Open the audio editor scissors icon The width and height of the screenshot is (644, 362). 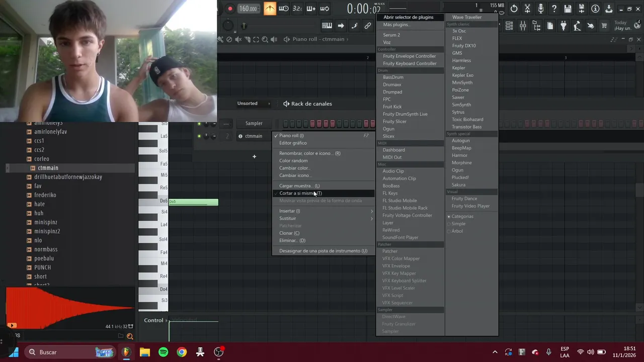[x=527, y=9]
